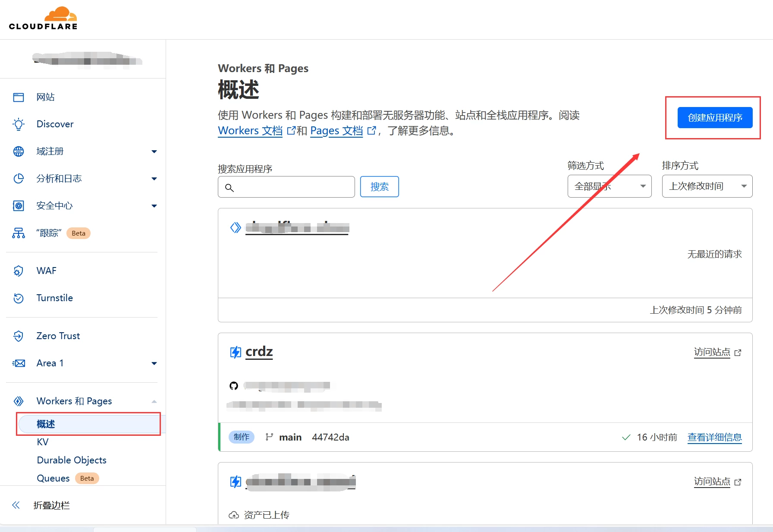This screenshot has width=773, height=532.
Task: Click the GitHub icon under crdz
Action: pos(234,386)
